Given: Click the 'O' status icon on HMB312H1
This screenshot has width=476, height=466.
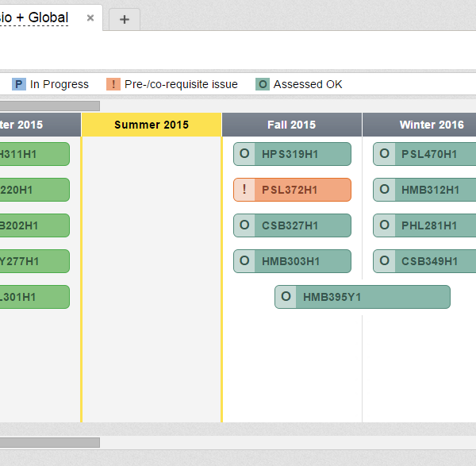Looking at the screenshot, I should coord(384,190).
